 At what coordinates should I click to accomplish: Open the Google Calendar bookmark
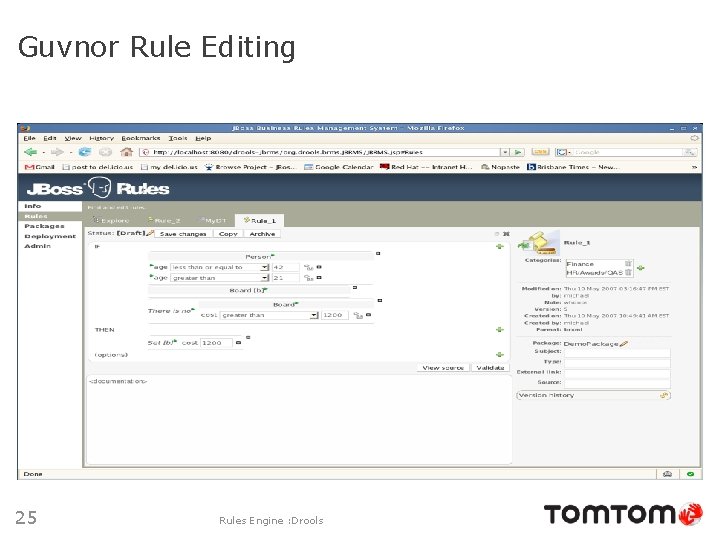pos(338,167)
